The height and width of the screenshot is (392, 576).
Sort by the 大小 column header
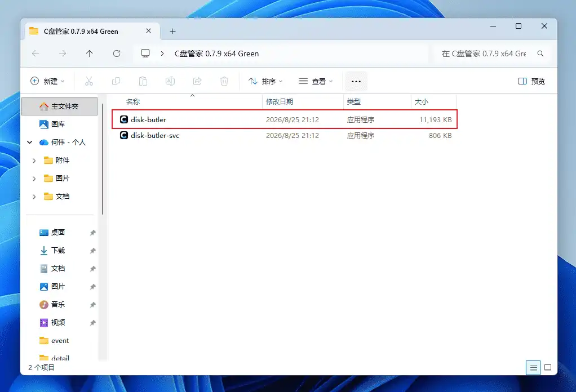433,102
